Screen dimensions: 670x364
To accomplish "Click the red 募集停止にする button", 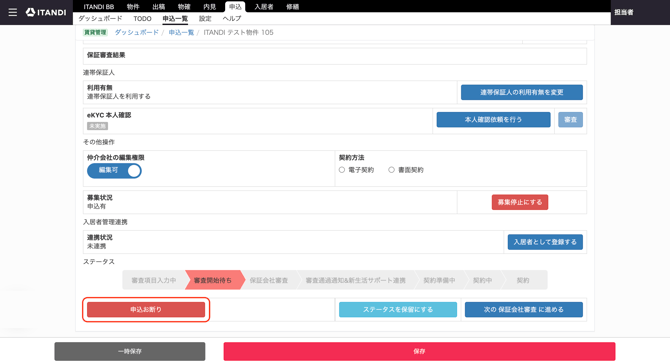I will (x=520, y=202).
